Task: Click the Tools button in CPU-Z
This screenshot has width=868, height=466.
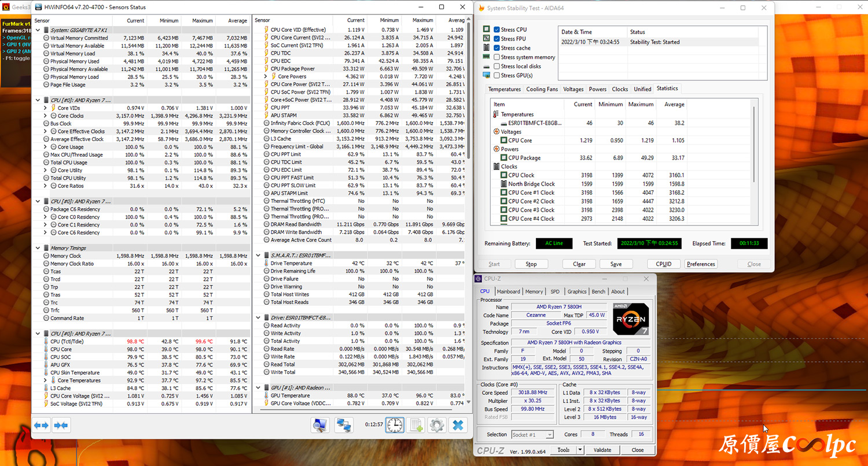Action: point(564,450)
